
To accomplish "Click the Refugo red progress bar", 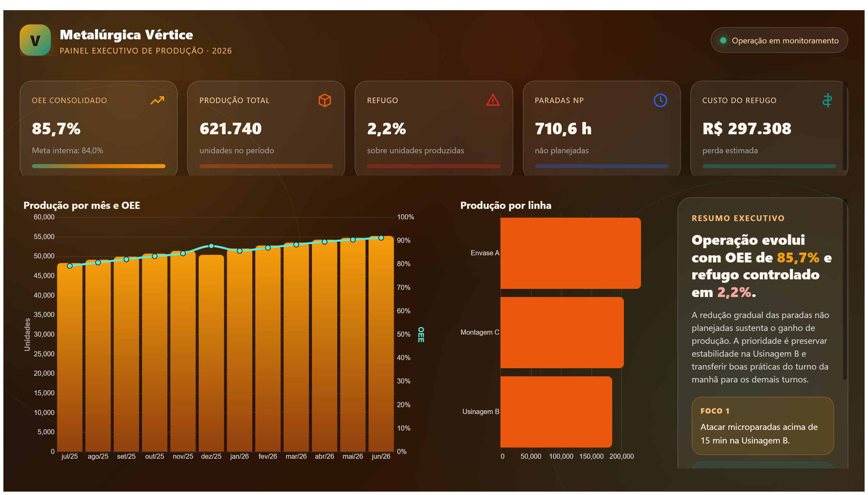I will (x=434, y=166).
